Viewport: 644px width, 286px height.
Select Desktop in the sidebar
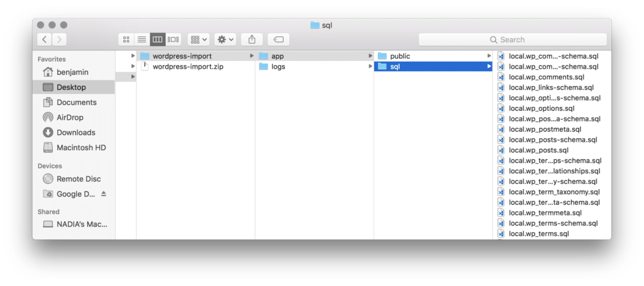click(x=74, y=87)
